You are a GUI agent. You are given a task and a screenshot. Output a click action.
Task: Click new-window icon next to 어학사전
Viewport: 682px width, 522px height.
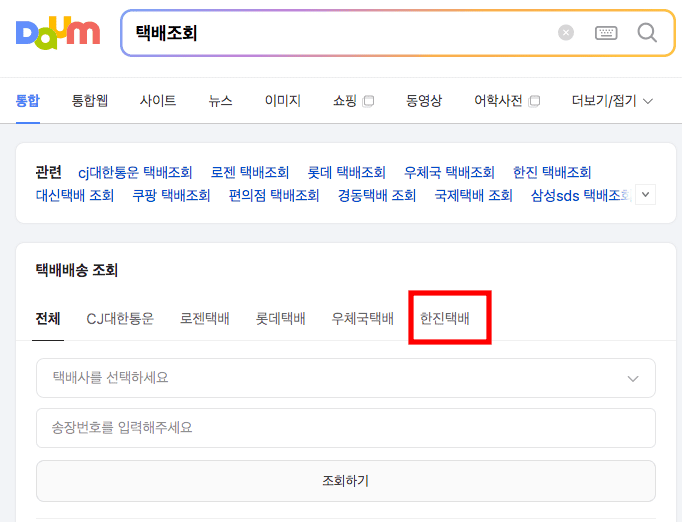point(534,101)
